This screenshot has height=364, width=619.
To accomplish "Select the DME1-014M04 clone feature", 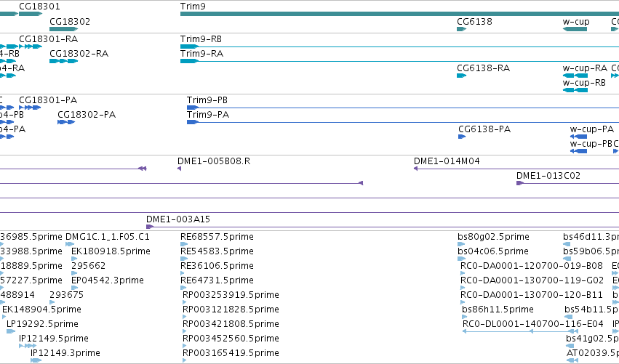I will coord(516,169).
